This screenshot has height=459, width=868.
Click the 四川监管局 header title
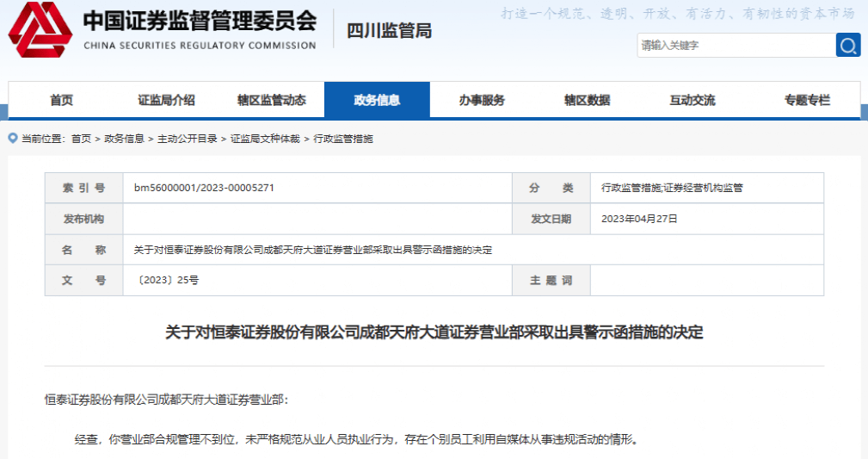tap(389, 32)
